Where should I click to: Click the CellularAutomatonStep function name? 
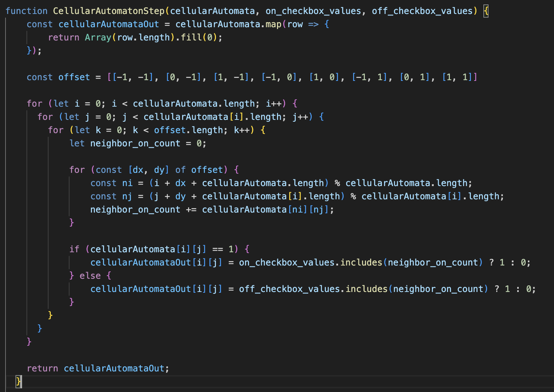pos(109,11)
